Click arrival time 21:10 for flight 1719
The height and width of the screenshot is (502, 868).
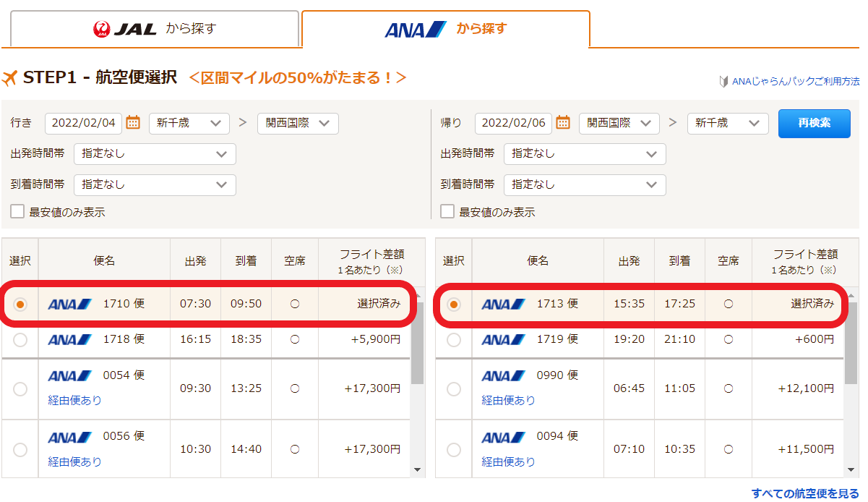tap(679, 339)
